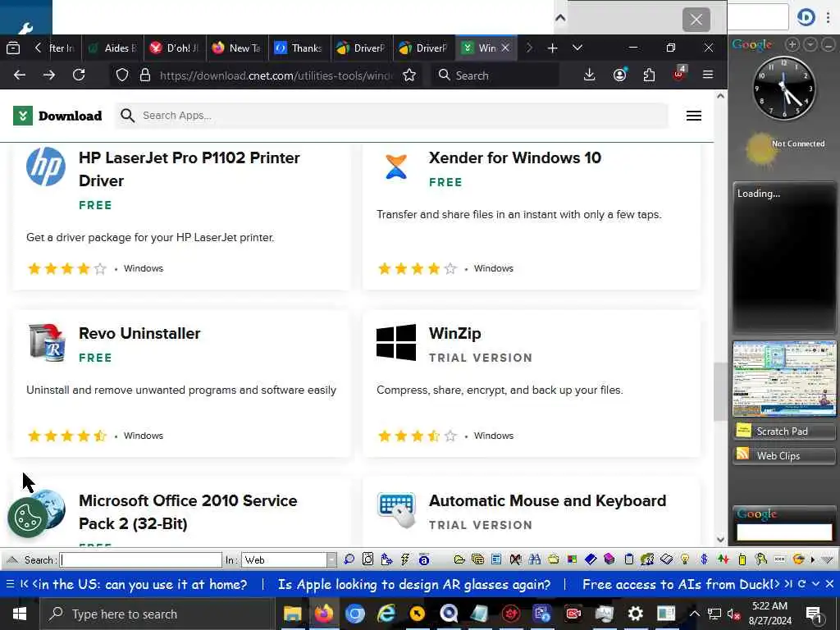Click the magnifier icon in the bottom search toolbar
This screenshot has height=630, width=840.
349,559
